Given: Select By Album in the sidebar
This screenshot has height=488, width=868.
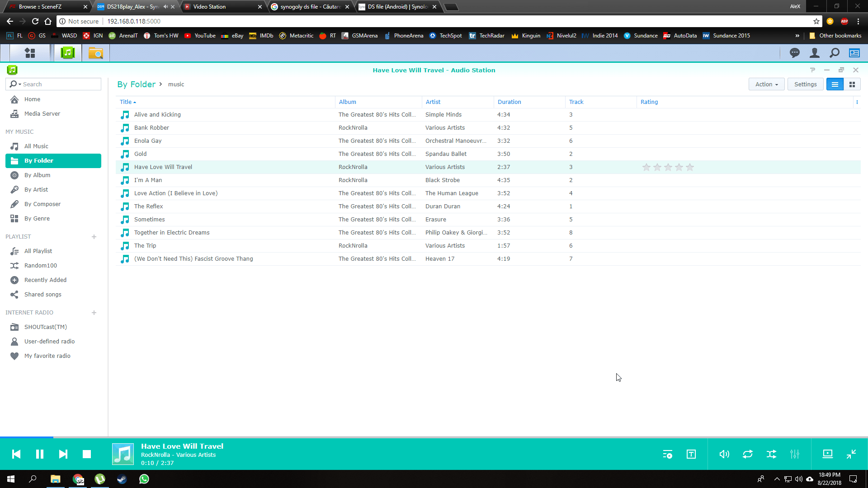Looking at the screenshot, I should [37, 175].
